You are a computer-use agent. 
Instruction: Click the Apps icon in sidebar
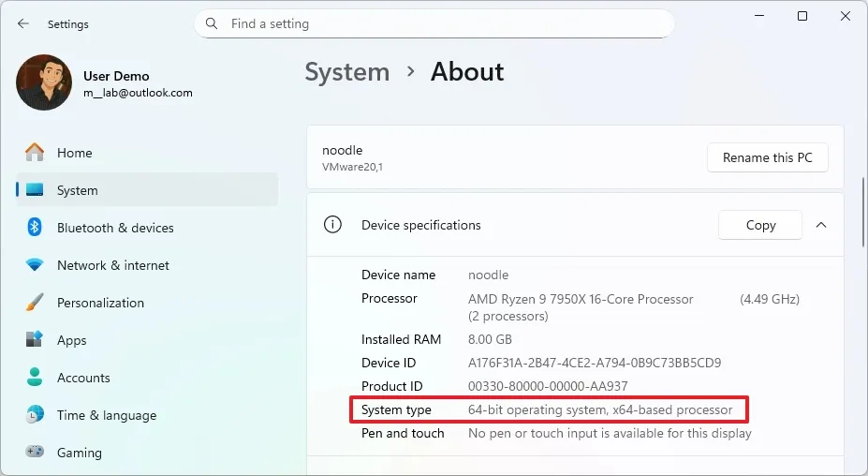click(35, 339)
